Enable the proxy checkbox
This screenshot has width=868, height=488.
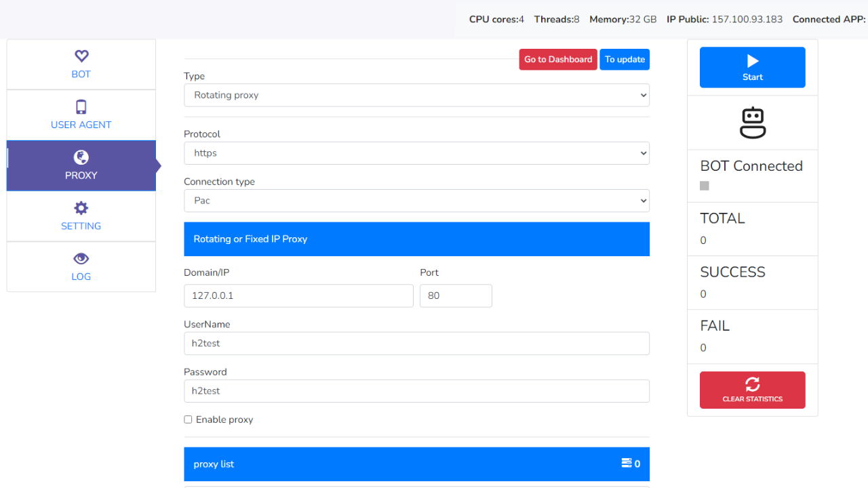pyautogui.click(x=188, y=420)
